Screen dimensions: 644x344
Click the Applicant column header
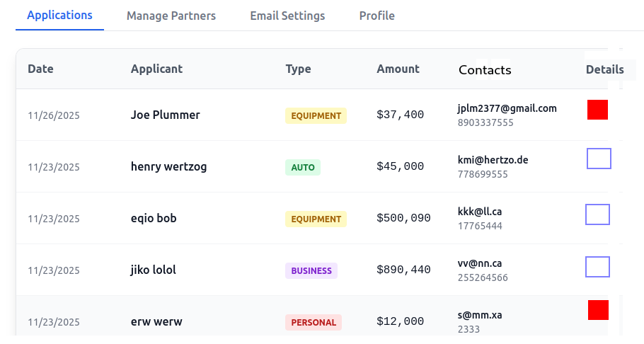[x=156, y=69]
